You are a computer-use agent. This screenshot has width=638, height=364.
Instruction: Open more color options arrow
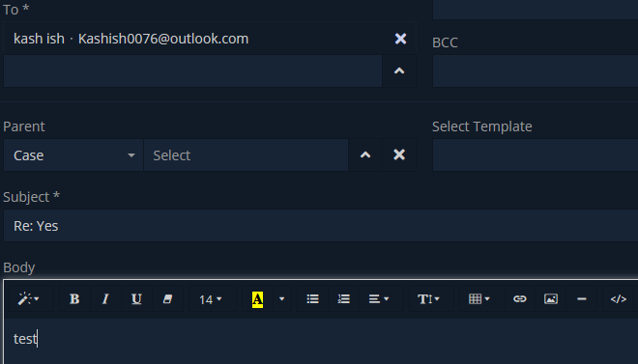pyautogui.click(x=281, y=299)
